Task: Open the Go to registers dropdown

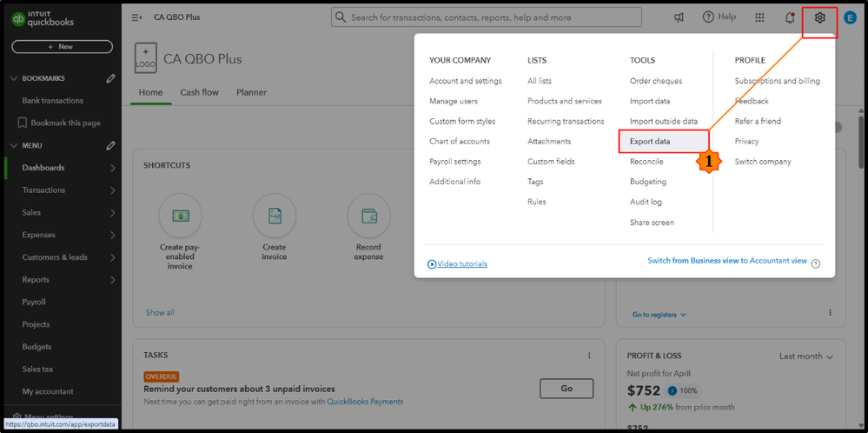Action: 659,315
